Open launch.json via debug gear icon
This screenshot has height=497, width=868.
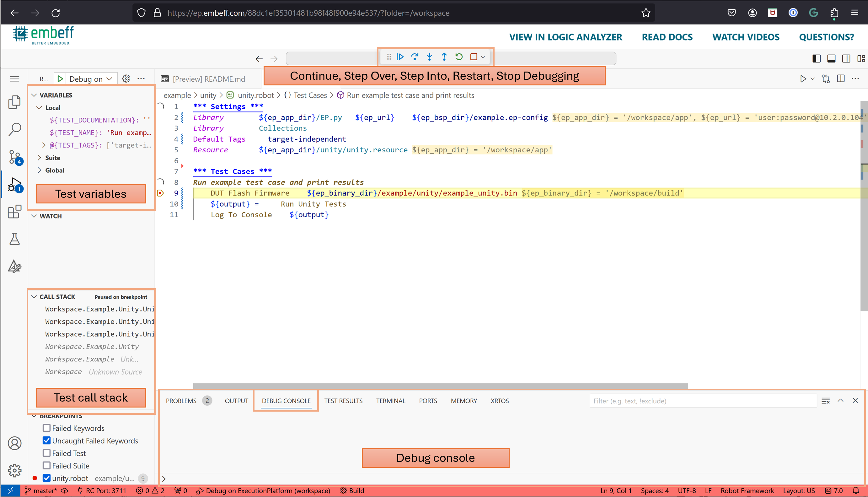point(126,79)
